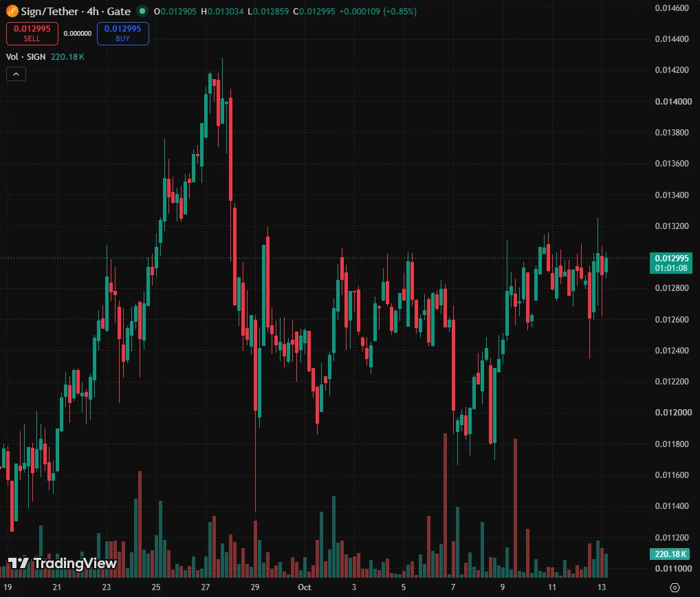The height and width of the screenshot is (597, 700).
Task: Select the Vol · SIGN indicator label
Action: tap(26, 56)
